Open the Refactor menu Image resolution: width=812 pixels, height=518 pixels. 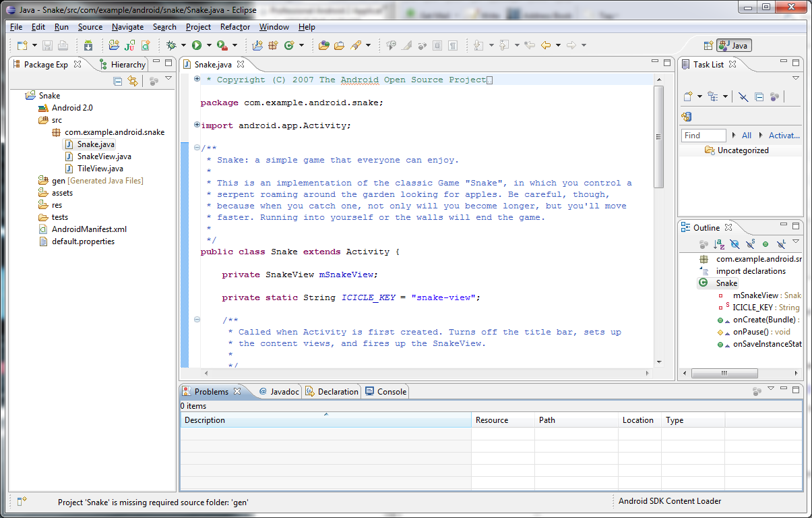[x=235, y=27]
